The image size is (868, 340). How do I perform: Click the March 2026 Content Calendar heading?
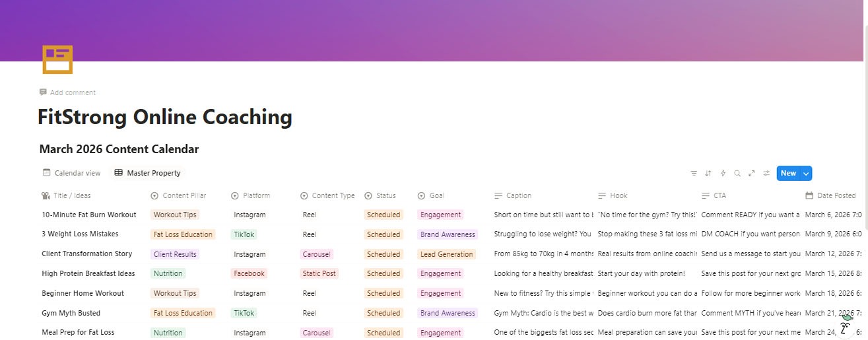click(119, 149)
